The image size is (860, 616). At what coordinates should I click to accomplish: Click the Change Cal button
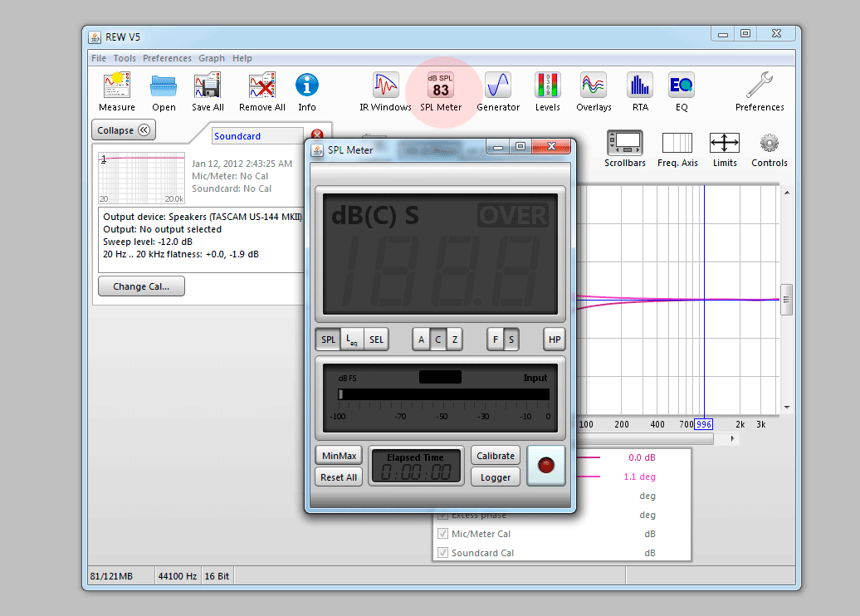tap(141, 286)
